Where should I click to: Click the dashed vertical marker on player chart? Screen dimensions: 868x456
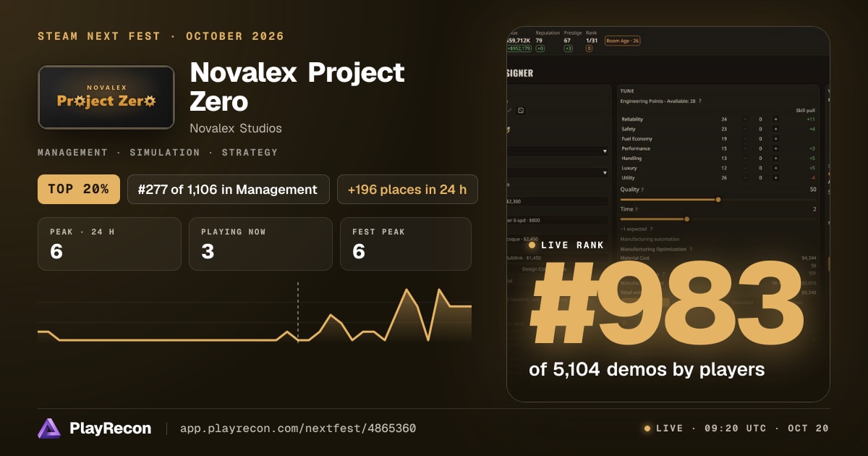pyautogui.click(x=298, y=313)
